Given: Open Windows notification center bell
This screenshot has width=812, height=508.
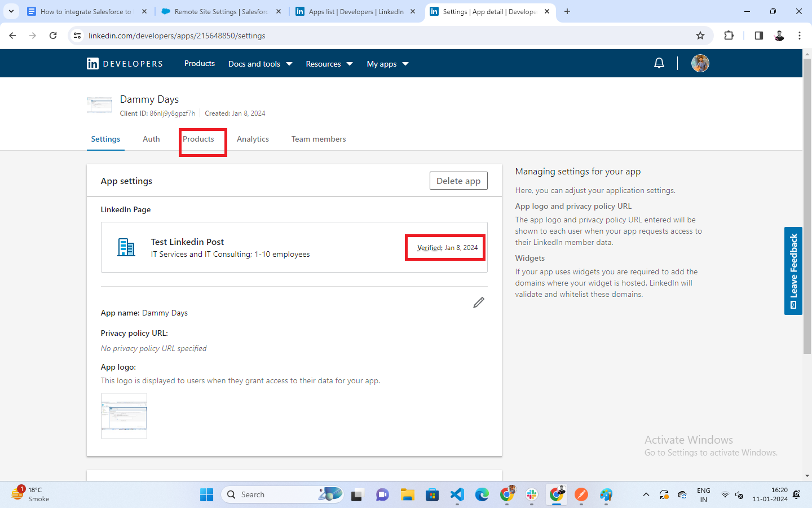Looking at the screenshot, I should (797, 494).
